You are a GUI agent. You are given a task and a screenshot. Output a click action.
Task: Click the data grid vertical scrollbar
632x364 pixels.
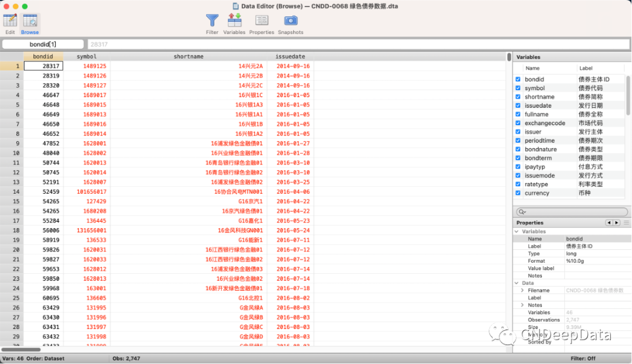click(509, 57)
